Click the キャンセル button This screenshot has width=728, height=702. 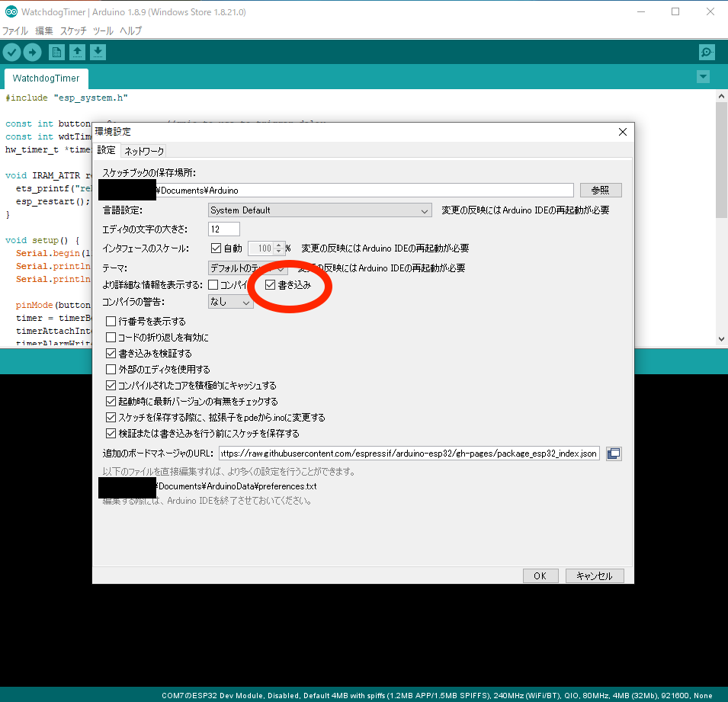click(595, 575)
